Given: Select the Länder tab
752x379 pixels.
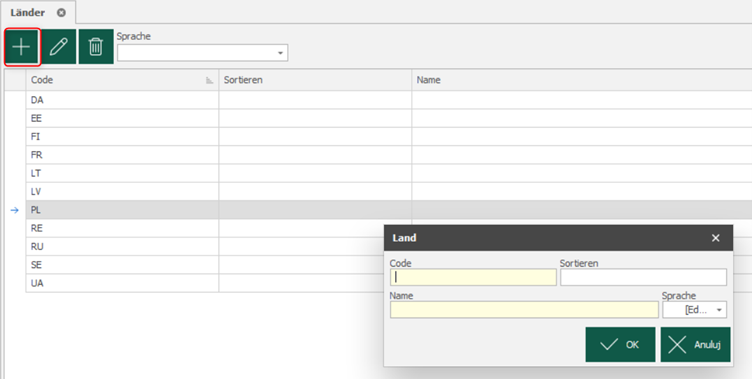Looking at the screenshot, I should click(x=28, y=13).
